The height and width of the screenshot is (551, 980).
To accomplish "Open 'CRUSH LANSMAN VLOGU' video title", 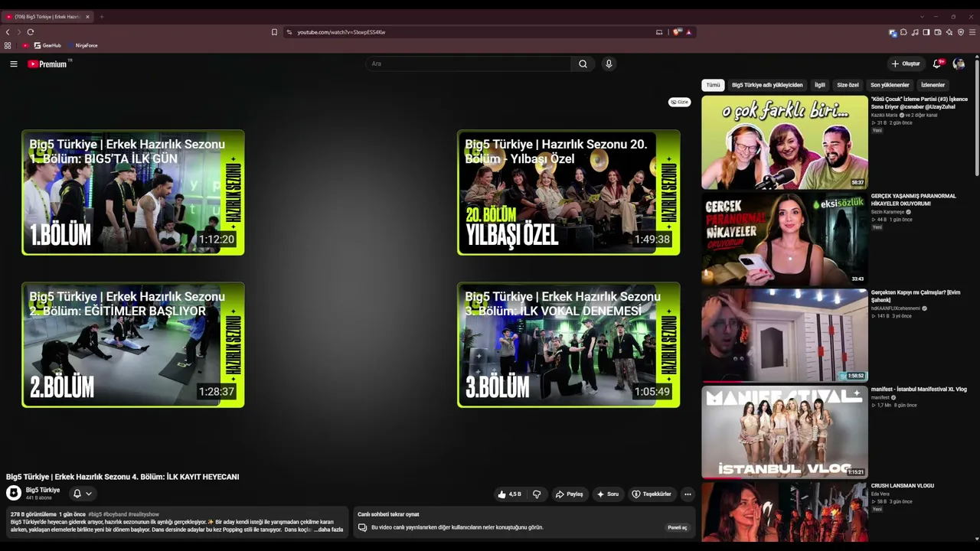I will 903,486.
